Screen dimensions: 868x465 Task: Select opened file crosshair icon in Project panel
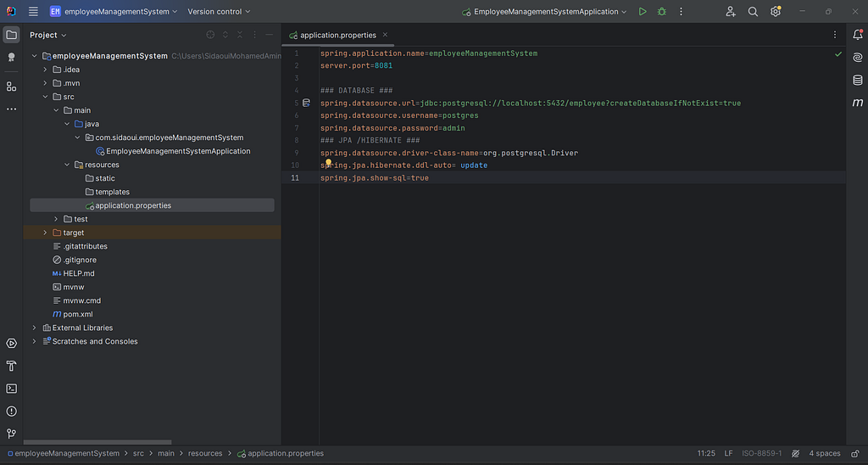click(x=210, y=35)
